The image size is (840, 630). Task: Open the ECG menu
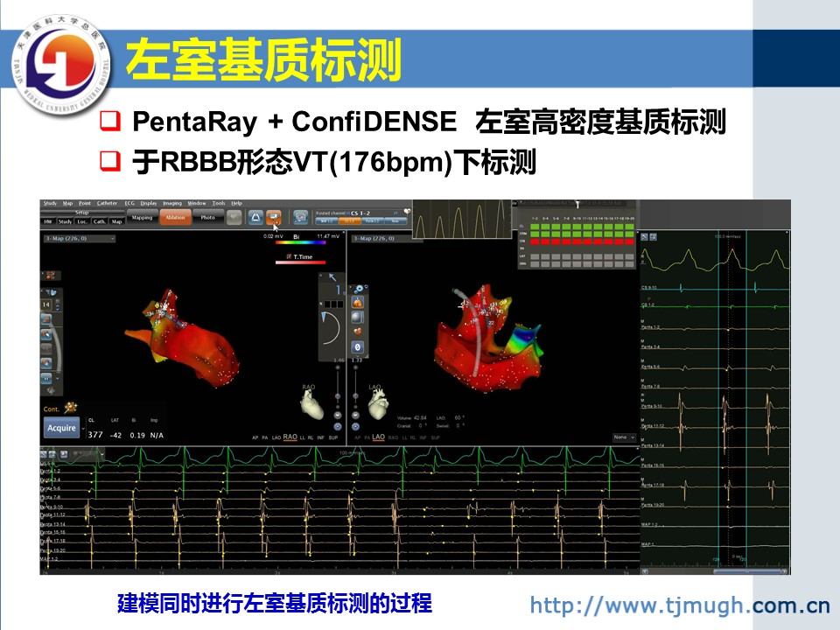click(x=129, y=203)
